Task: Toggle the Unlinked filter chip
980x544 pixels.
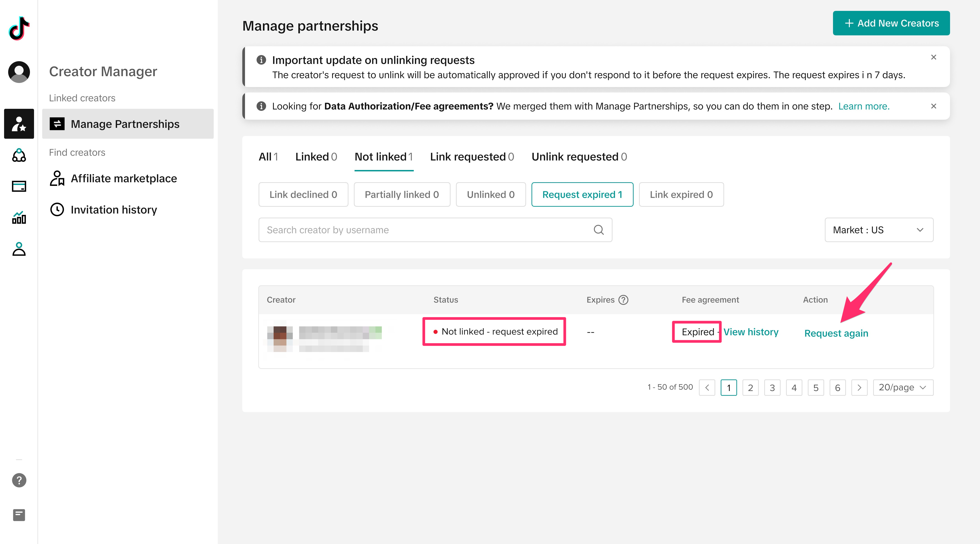Action: (490, 195)
